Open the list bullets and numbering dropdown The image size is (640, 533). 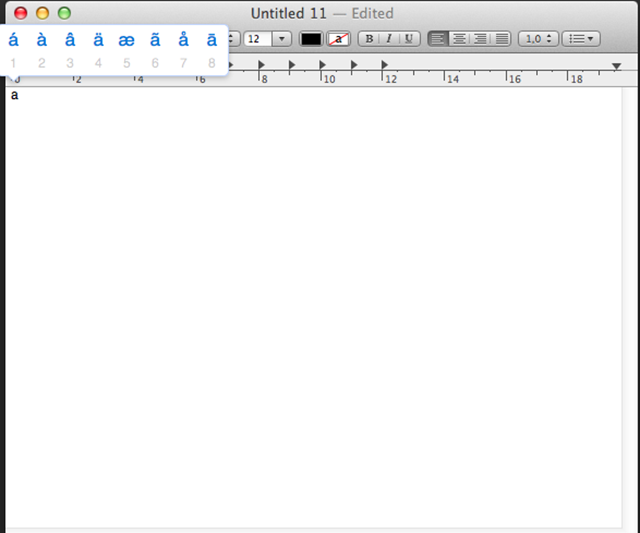(x=581, y=39)
